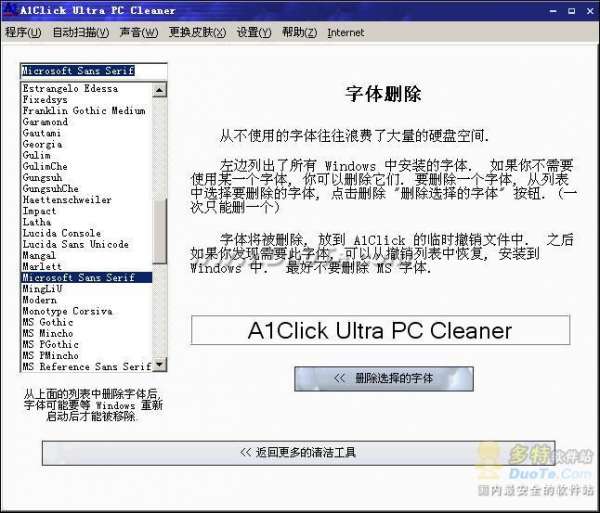Image resolution: width=600 pixels, height=513 pixels.
Task: Open the 更换皮肤(X) menu
Action: pos(197,32)
